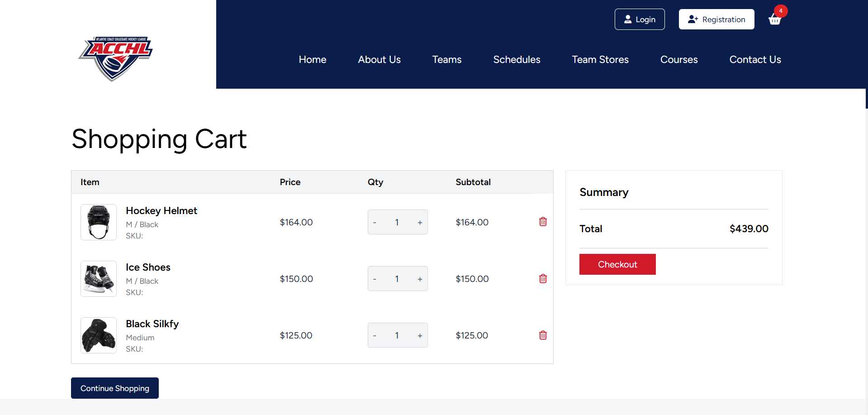Click the person icon inside the Login button
868x415 pixels.
coord(628,19)
